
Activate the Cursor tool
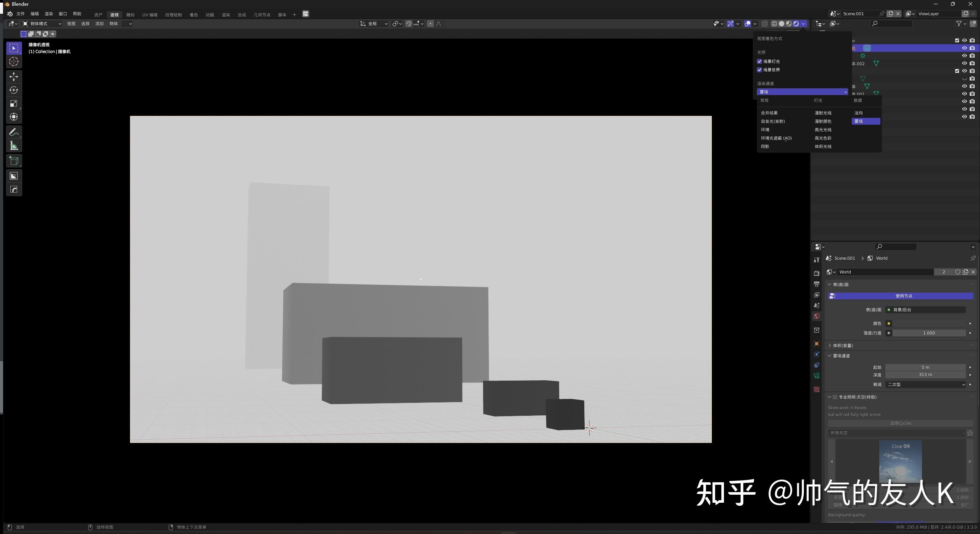[x=14, y=61]
